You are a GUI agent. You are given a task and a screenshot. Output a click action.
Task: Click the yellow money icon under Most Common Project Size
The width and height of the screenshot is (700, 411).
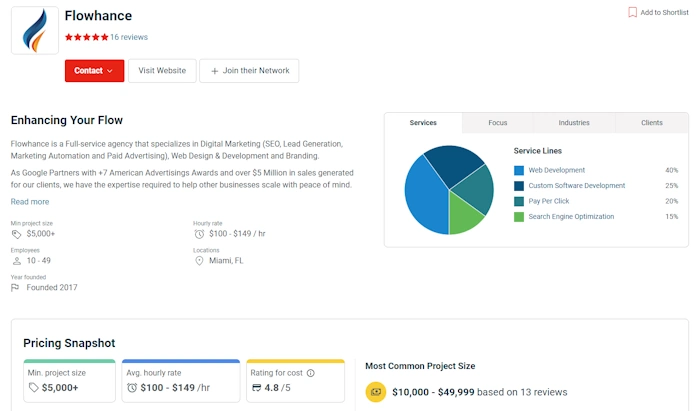376,392
